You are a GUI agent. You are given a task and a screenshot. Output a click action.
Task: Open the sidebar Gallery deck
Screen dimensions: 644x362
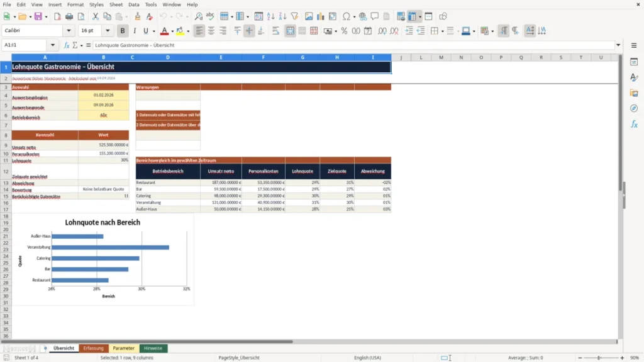(634, 93)
